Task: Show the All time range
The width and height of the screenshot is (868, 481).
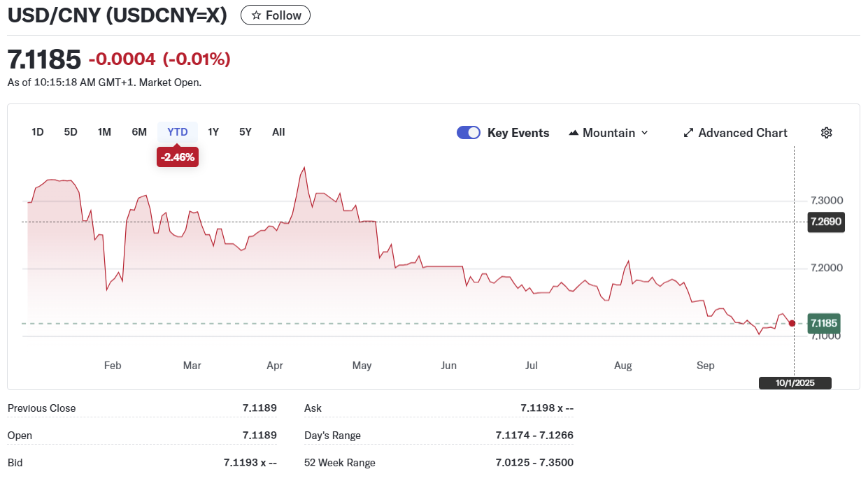Action: tap(278, 132)
